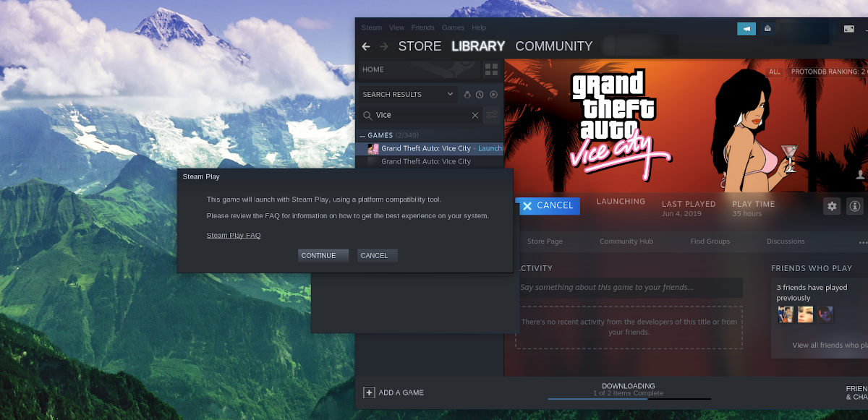The image size is (868, 420).
Task: Collapse the Games category
Action: [x=362, y=136]
